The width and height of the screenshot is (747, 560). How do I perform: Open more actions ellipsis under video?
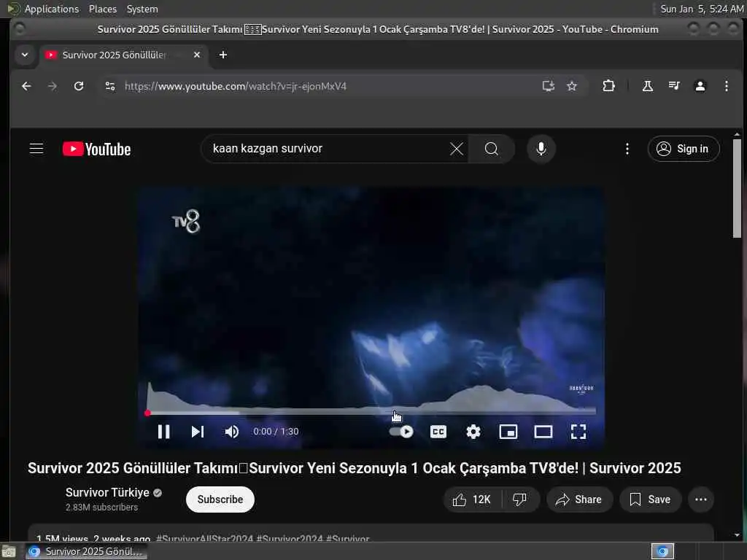[701, 499]
